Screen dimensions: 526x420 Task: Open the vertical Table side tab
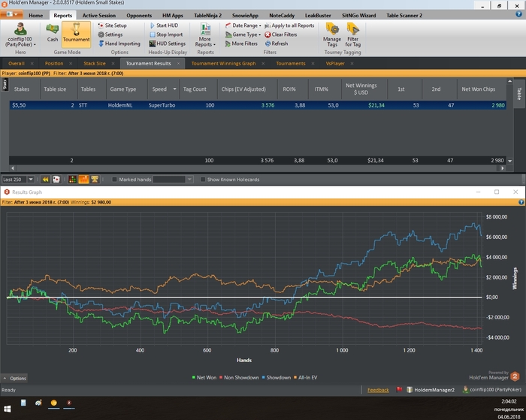[x=519, y=94]
